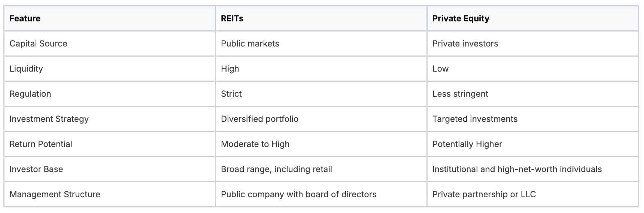Click the High liquidity cell
The image size is (644, 213).
230,69
